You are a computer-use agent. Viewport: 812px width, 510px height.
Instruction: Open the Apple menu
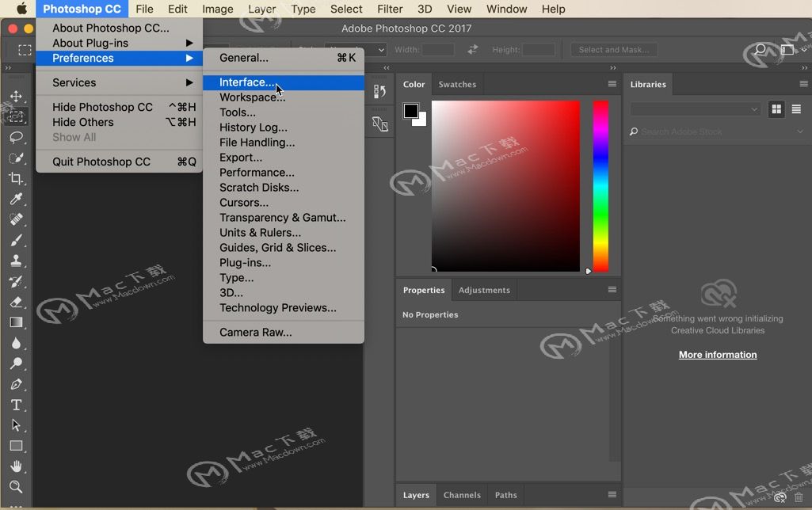click(21, 9)
